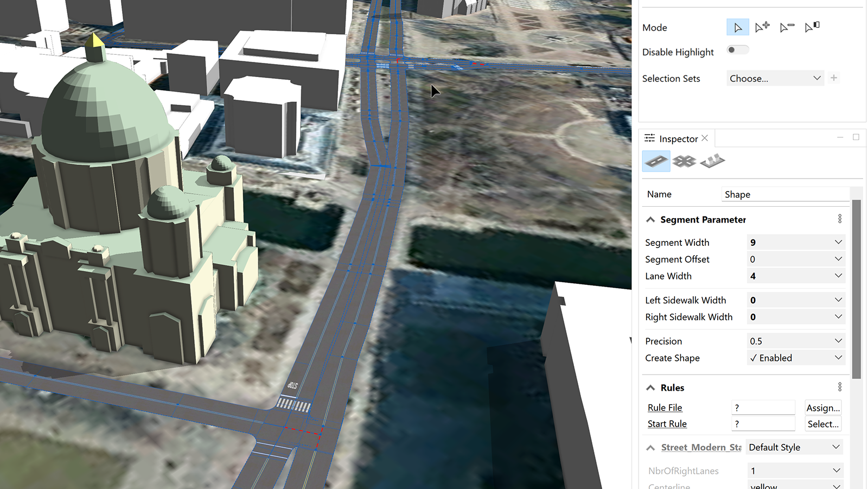Collapse the Segment Parameter section
The image size is (868, 489).
click(x=650, y=220)
